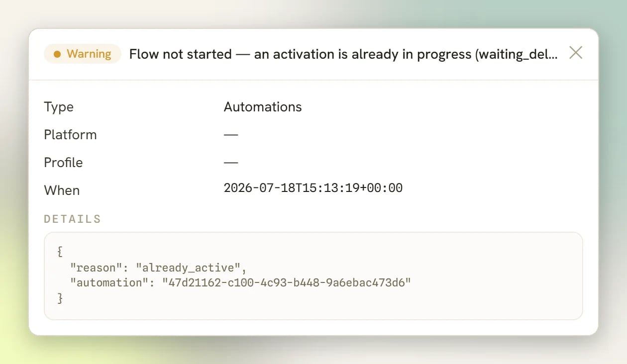Click the Type label
The image size is (627, 364).
(x=59, y=107)
